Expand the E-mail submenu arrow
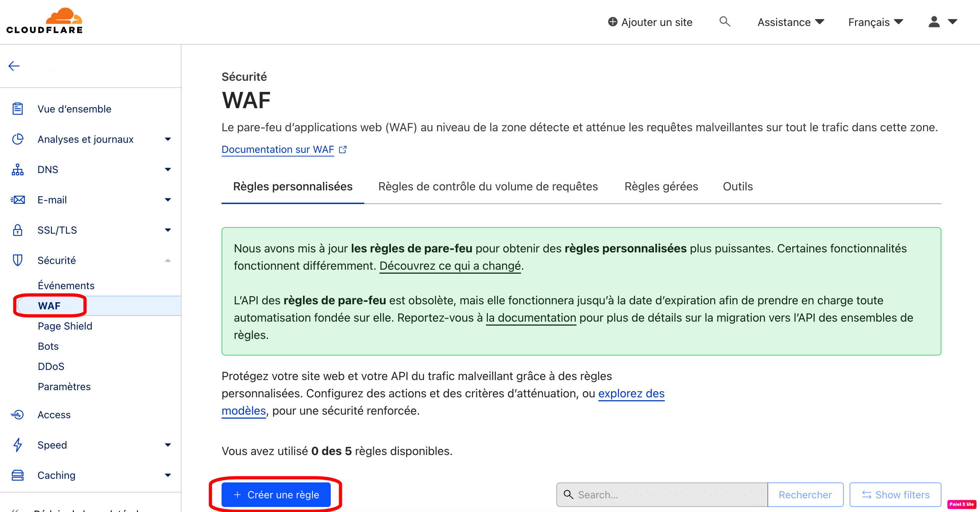Viewport: 980px width, 512px height. click(x=168, y=200)
